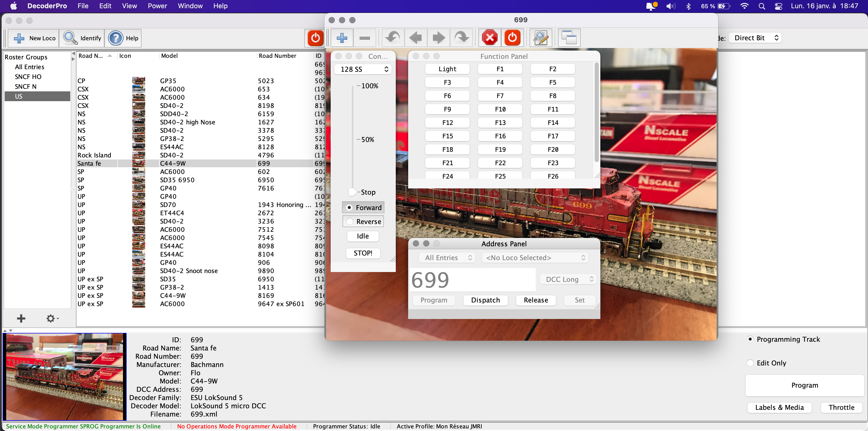Collapse the roster groups pane arrow
Image resolution: width=868 pixels, height=431 pixels.
(73, 53)
